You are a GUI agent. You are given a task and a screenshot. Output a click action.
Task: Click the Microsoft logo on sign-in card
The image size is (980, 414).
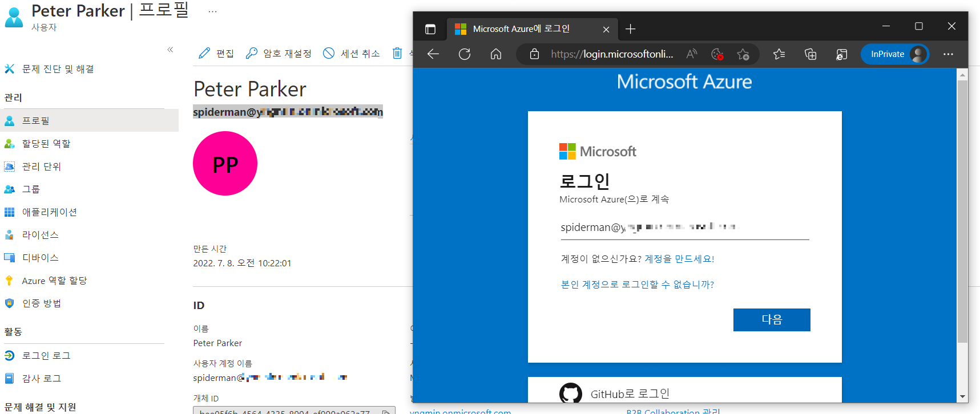coord(598,152)
